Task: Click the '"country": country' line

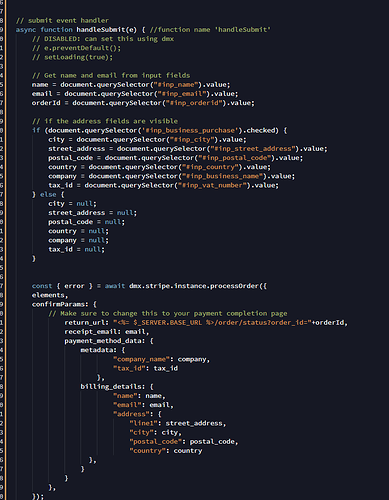Action: pyautogui.click(x=166, y=451)
